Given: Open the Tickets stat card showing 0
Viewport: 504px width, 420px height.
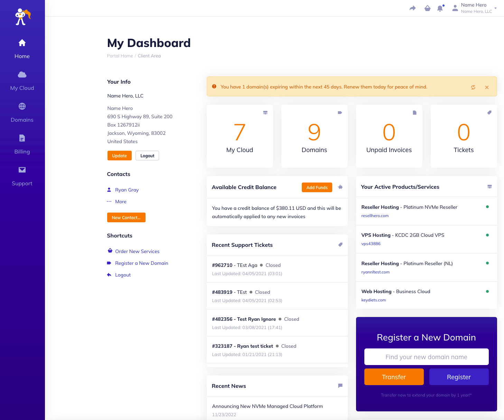Looking at the screenshot, I should pyautogui.click(x=464, y=136).
